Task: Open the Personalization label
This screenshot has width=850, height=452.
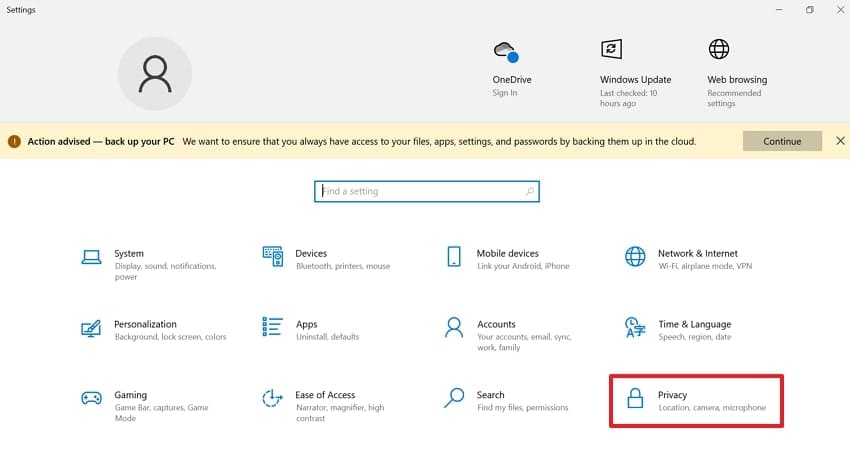Action: click(x=145, y=324)
